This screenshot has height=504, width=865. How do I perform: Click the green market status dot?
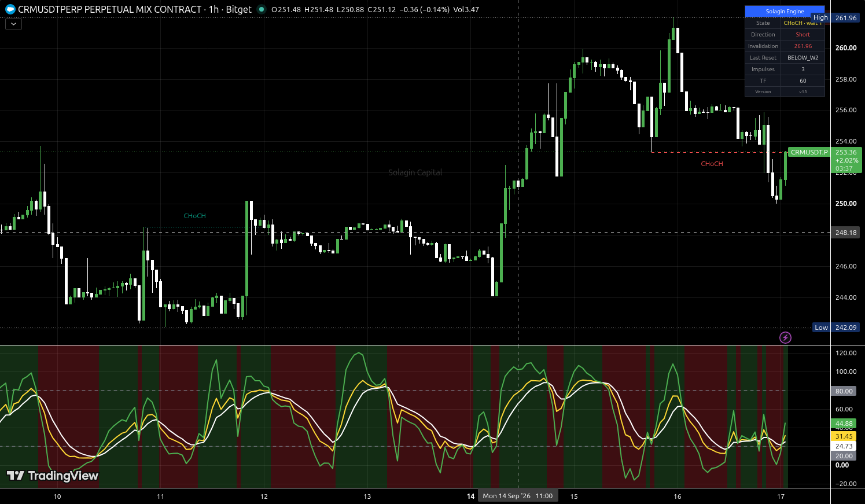(x=262, y=9)
